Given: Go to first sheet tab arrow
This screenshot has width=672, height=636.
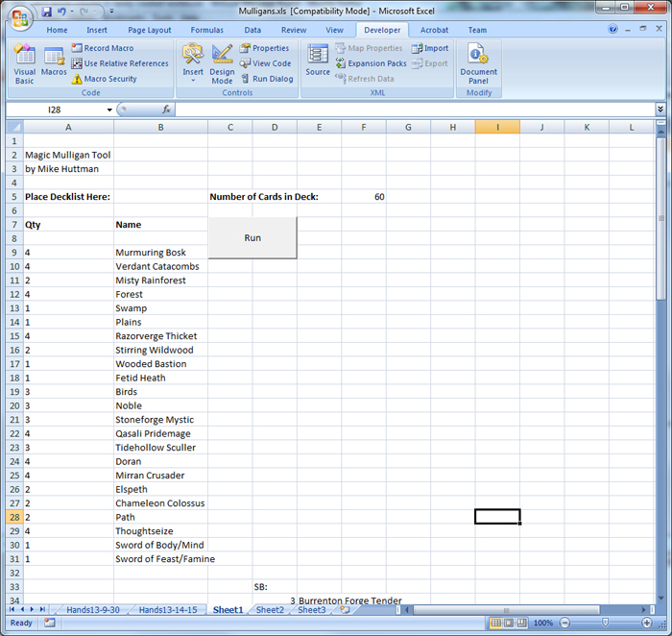Looking at the screenshot, I should pos(12,609).
